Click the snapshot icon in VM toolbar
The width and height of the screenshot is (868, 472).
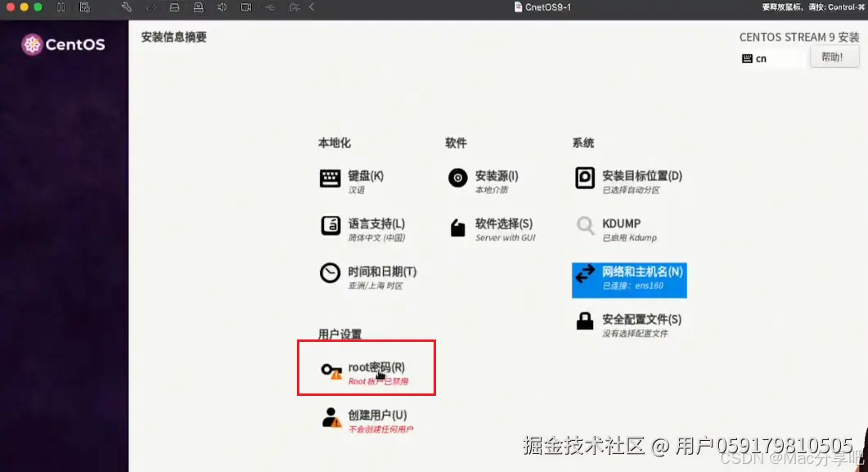(83, 8)
